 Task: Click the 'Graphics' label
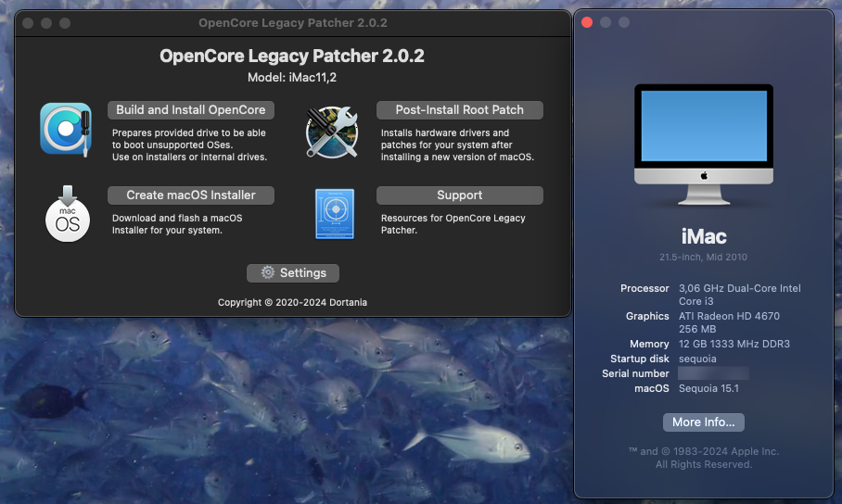[x=647, y=316]
